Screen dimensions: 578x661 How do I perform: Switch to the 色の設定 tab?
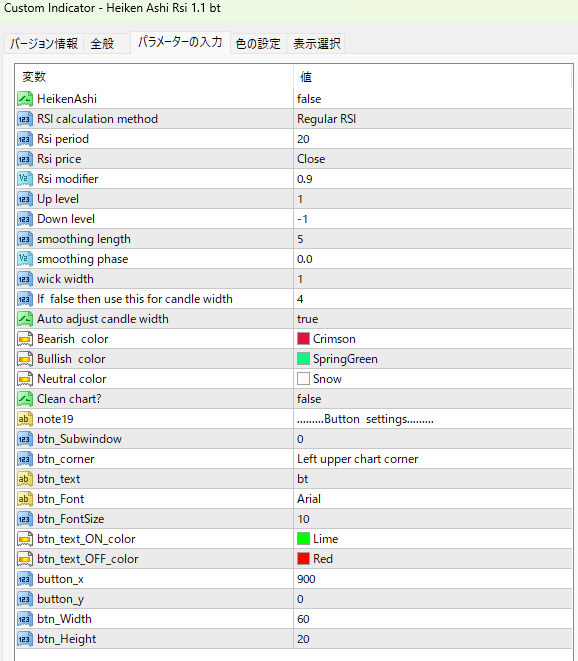(258, 43)
